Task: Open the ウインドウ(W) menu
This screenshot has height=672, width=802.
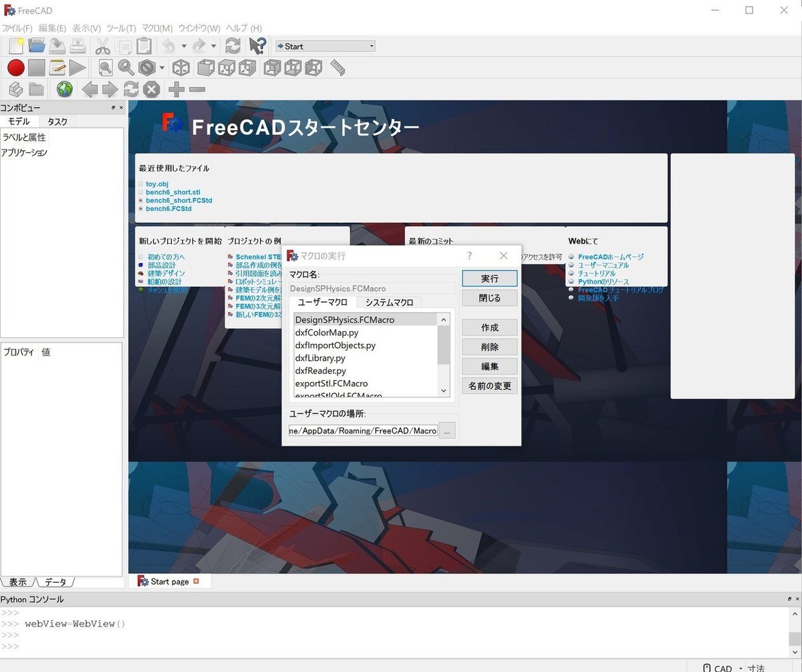Action: coord(200,28)
